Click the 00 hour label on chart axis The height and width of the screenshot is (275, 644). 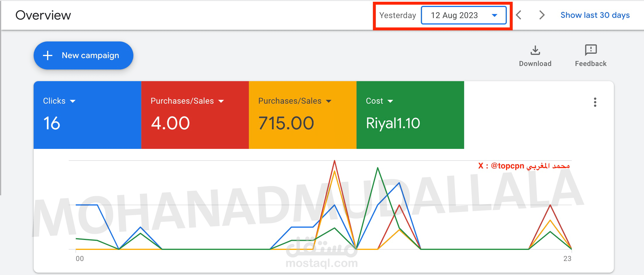point(80,259)
